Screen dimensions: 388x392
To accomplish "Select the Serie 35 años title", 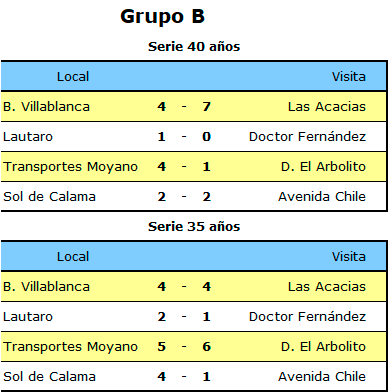I will 194,226.
